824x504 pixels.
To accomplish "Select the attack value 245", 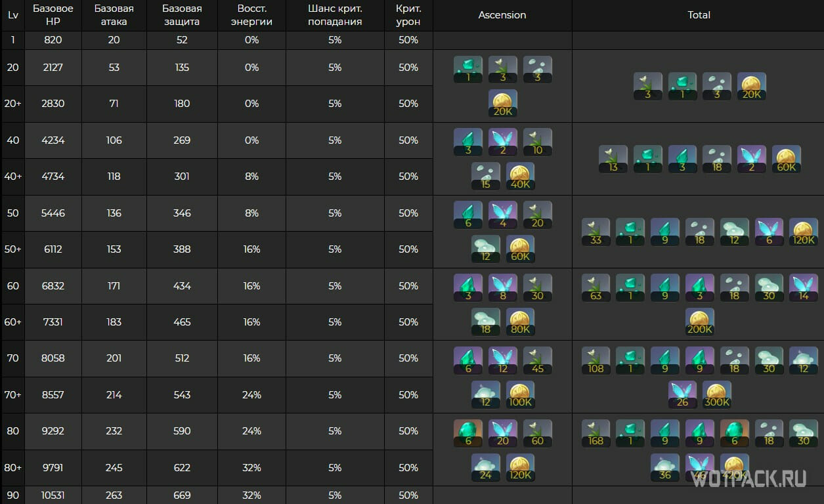I will (114, 468).
